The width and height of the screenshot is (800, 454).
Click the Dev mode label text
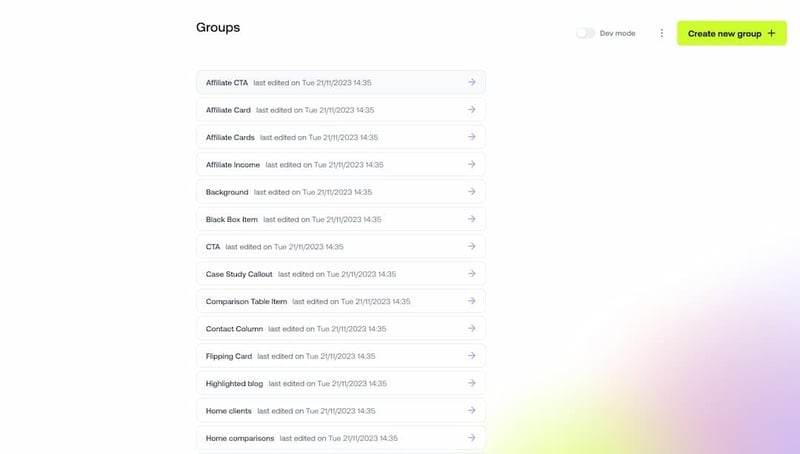pos(617,33)
